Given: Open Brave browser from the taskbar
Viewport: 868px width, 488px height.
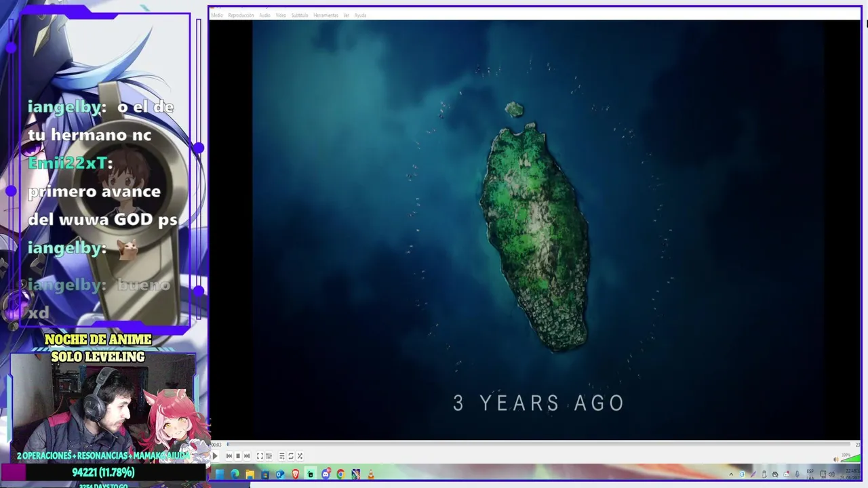Looking at the screenshot, I should (296, 474).
